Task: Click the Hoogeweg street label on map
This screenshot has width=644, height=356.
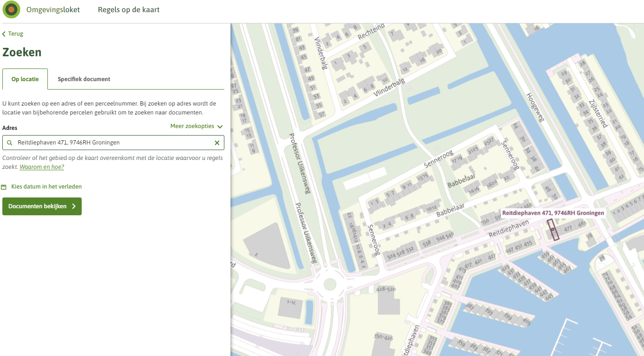Action: pyautogui.click(x=535, y=106)
